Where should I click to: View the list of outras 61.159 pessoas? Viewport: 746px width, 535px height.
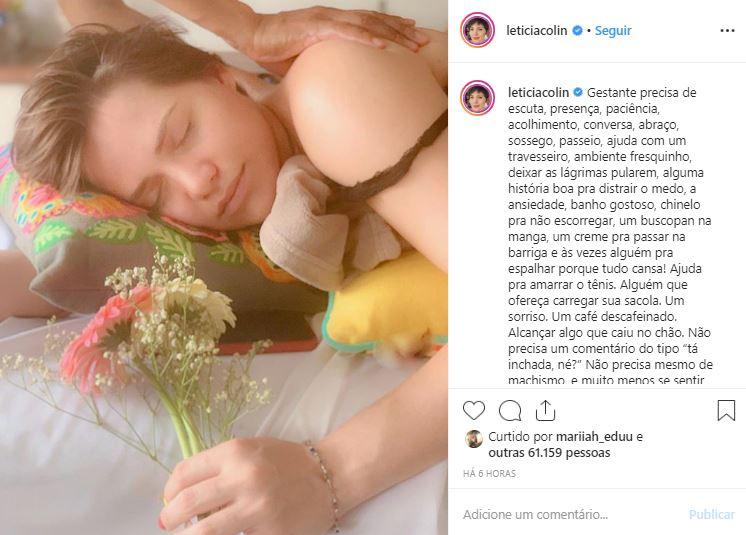pos(549,453)
